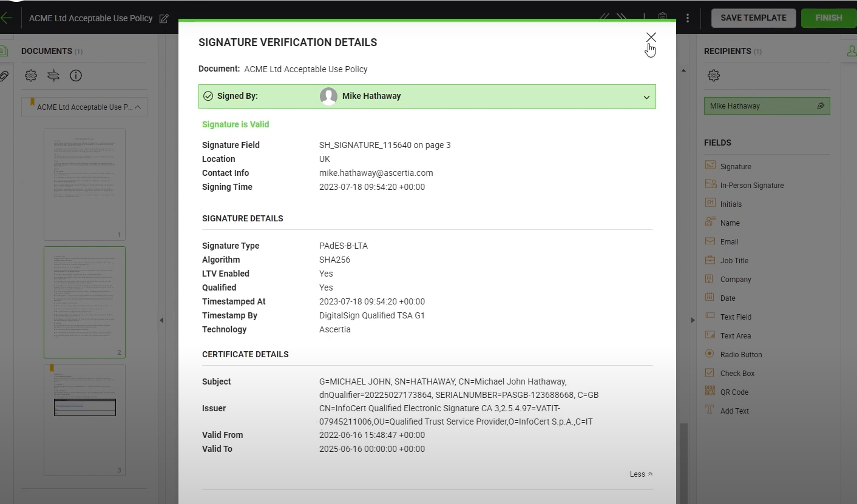
Task: Click Less to collapse certificate details
Action: coord(640,474)
